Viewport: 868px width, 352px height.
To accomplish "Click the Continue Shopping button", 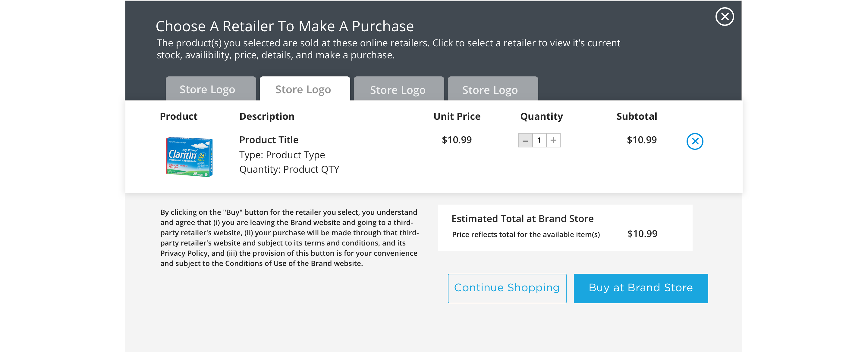I will [x=507, y=288].
